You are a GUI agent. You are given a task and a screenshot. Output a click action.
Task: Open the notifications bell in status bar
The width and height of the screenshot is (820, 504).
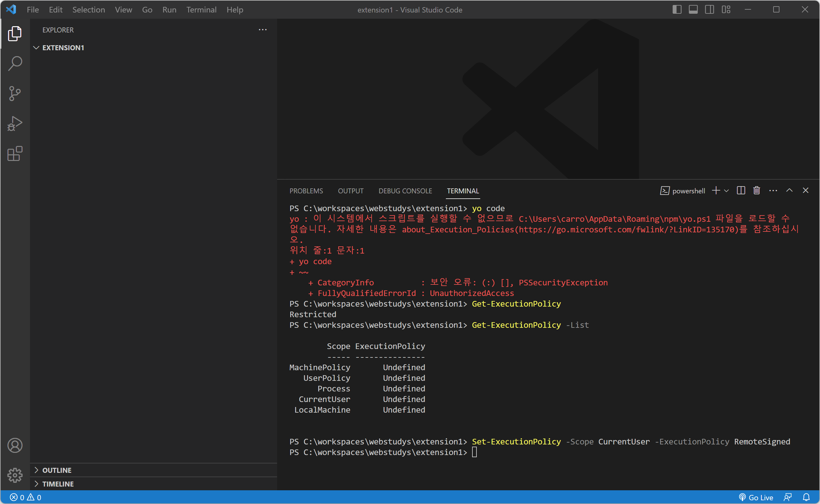click(806, 497)
